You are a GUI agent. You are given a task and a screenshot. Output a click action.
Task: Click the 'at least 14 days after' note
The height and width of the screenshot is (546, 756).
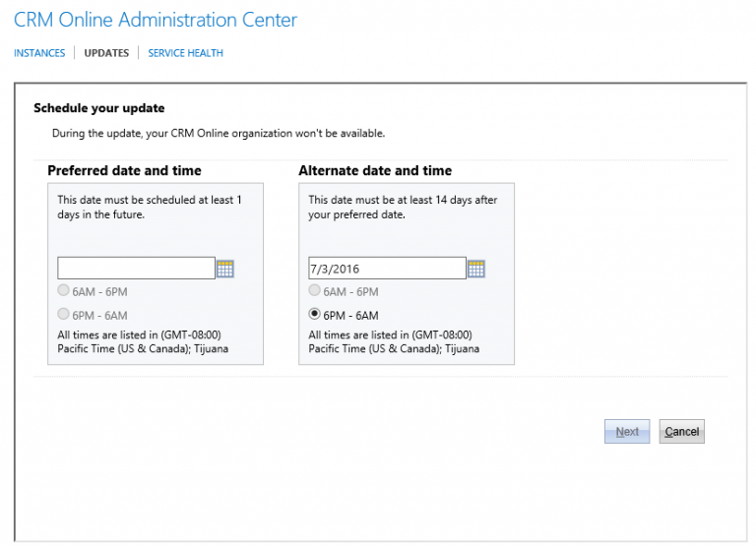[403, 208]
